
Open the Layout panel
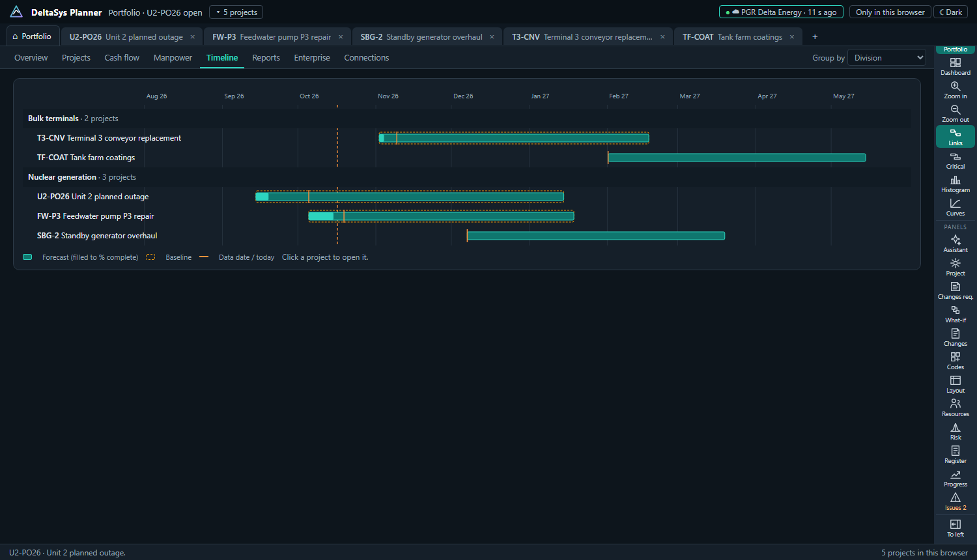click(x=956, y=384)
